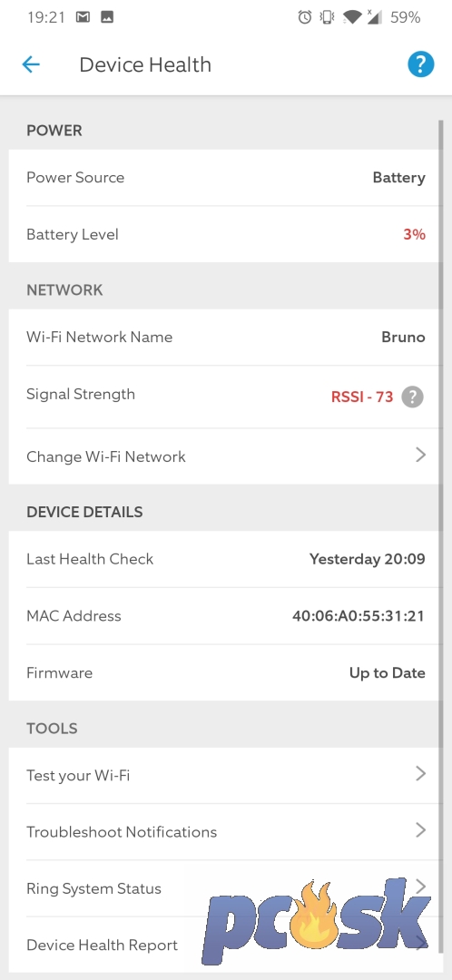Tap the Signal Strength info question icon

[412, 397]
